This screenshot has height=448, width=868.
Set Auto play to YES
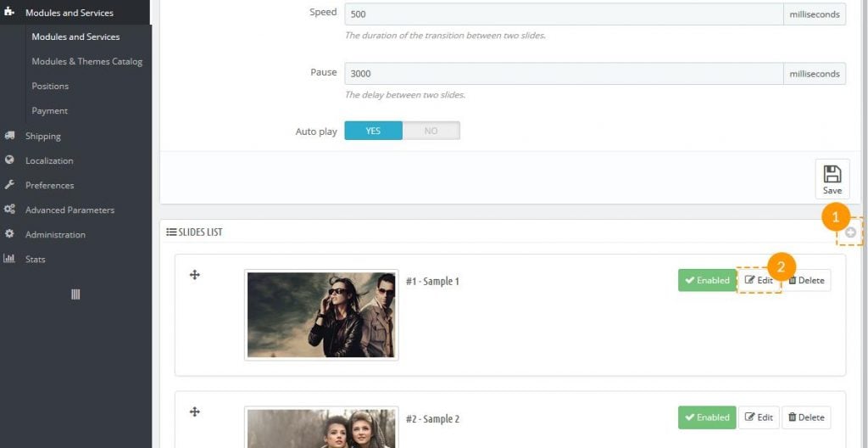pyautogui.click(x=373, y=131)
